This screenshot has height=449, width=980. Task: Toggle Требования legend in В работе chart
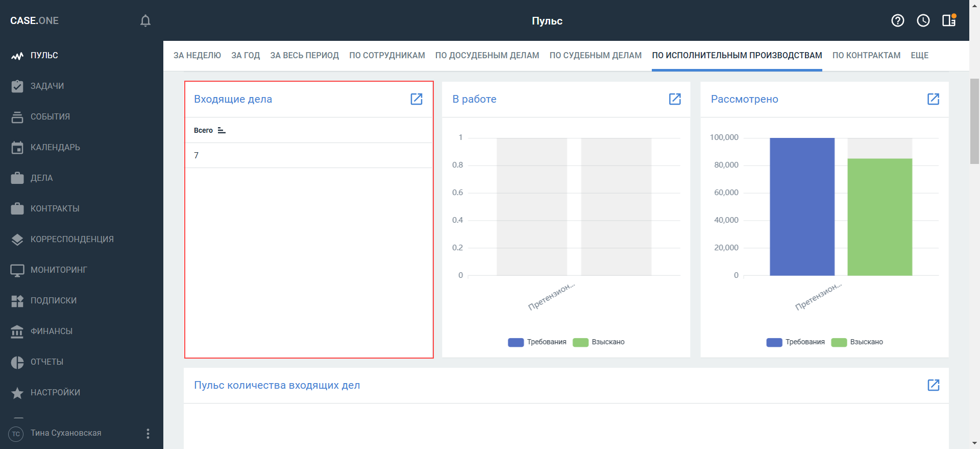[537, 342]
